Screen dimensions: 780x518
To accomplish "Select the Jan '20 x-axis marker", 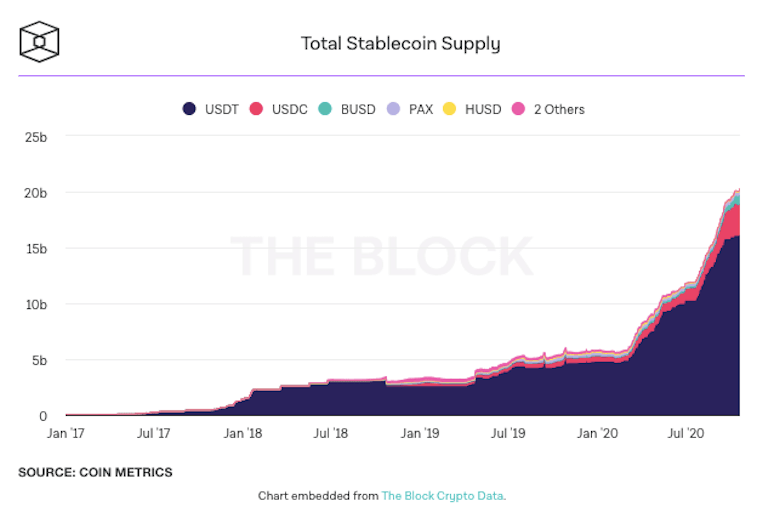I will click(597, 433).
